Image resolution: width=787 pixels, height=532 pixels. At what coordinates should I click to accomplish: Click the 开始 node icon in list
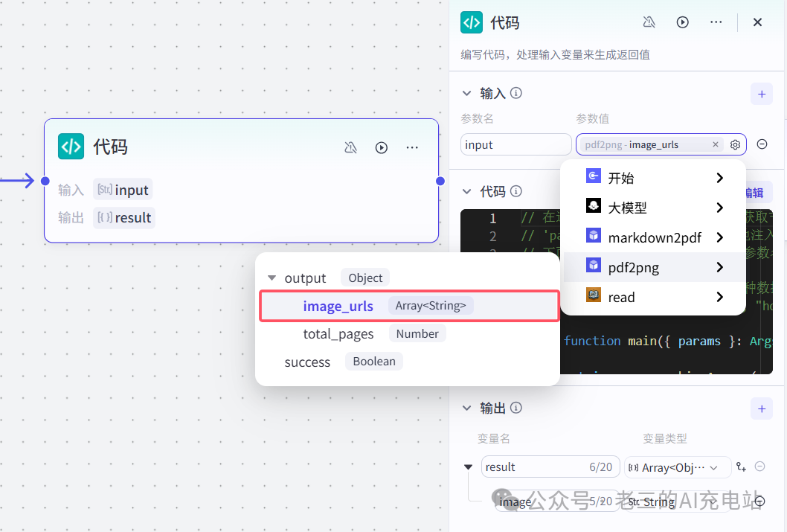pos(594,176)
